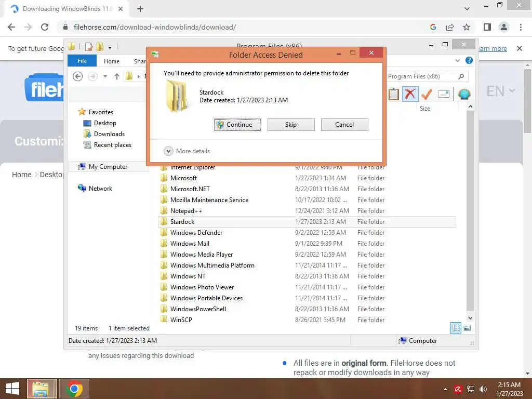Image resolution: width=532 pixels, height=399 pixels.
Task: Select the Windows Defender folder
Action: click(x=307, y=232)
